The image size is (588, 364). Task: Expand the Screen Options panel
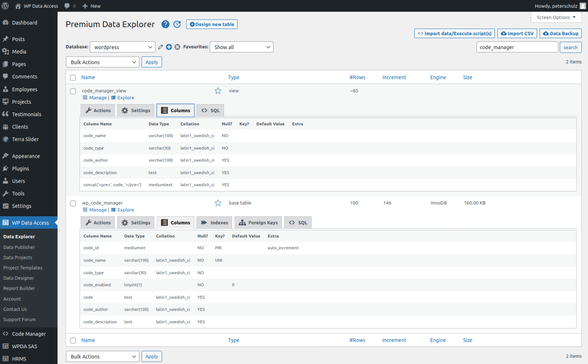pyautogui.click(x=556, y=17)
